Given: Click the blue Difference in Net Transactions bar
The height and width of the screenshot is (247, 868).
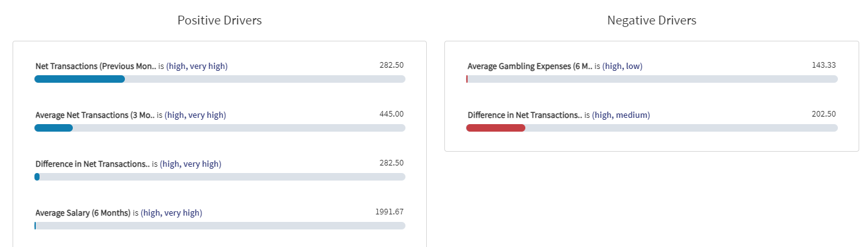Looking at the screenshot, I should [37, 177].
